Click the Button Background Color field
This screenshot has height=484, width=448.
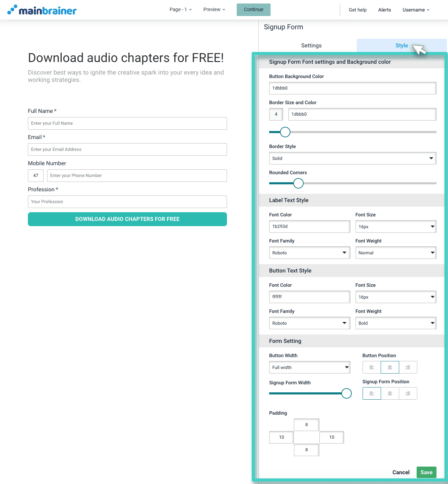click(x=352, y=88)
